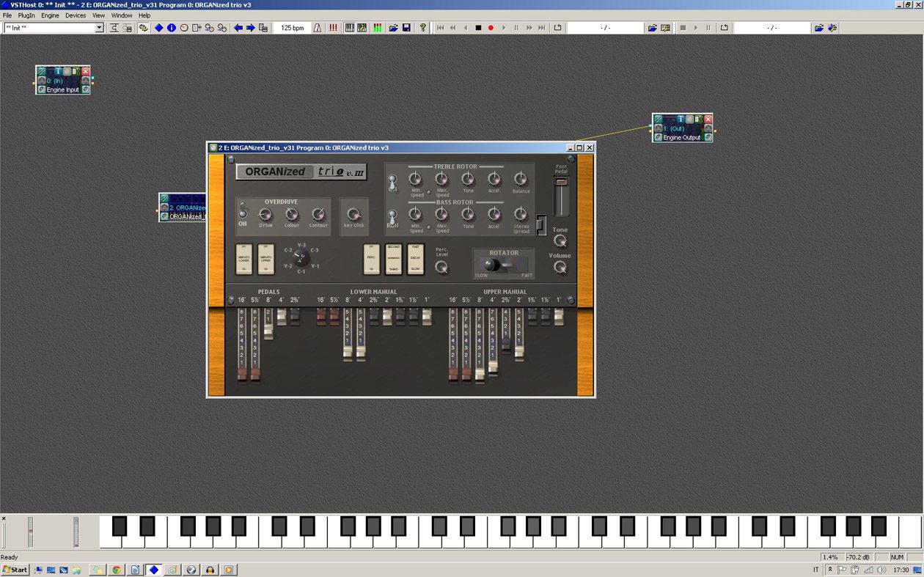Viewport: 924px width, 577px height.
Task: Start recording with the red record button
Action: tap(491, 28)
